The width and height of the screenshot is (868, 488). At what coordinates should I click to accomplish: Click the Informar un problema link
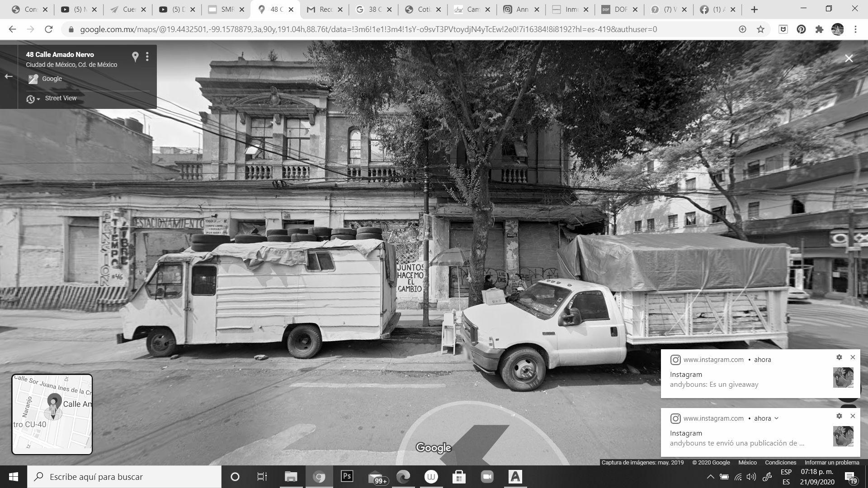pos(831,462)
